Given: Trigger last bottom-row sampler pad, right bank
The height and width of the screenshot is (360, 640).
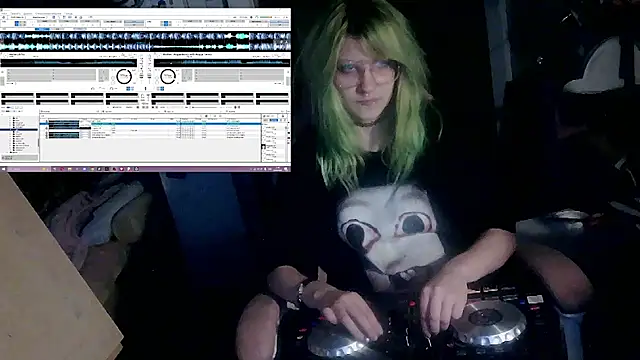Looking at the screenshot, I should [272, 102].
